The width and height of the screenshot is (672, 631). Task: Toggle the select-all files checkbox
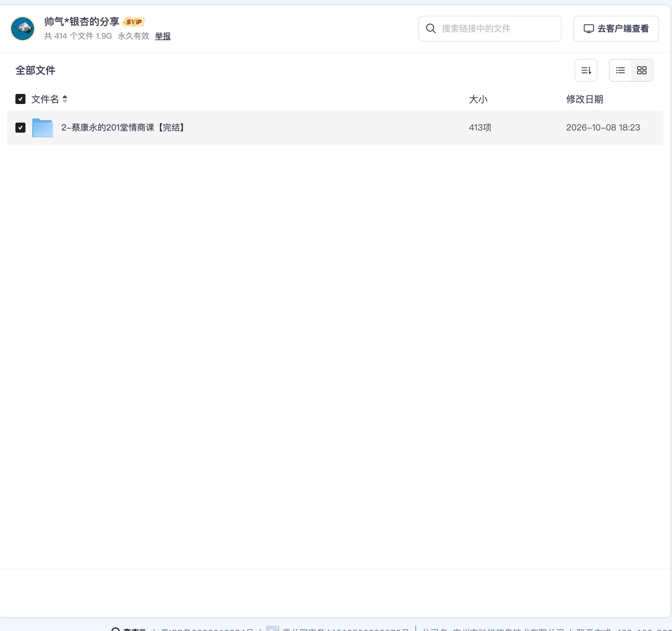[x=20, y=99]
